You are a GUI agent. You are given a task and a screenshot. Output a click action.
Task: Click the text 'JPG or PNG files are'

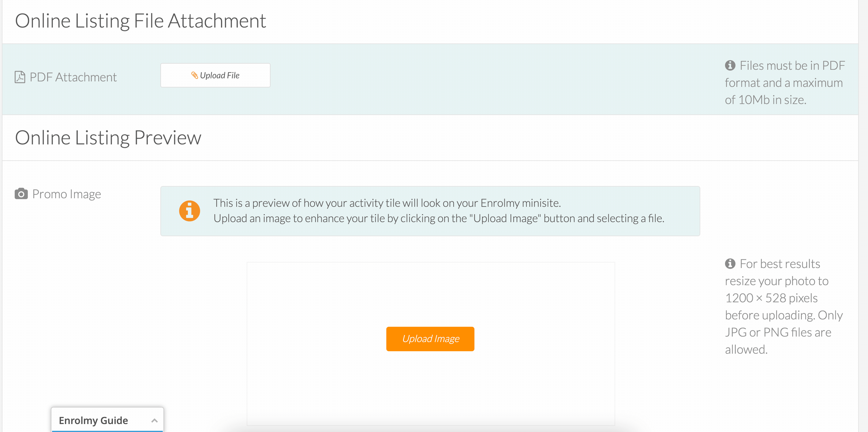[x=778, y=332]
